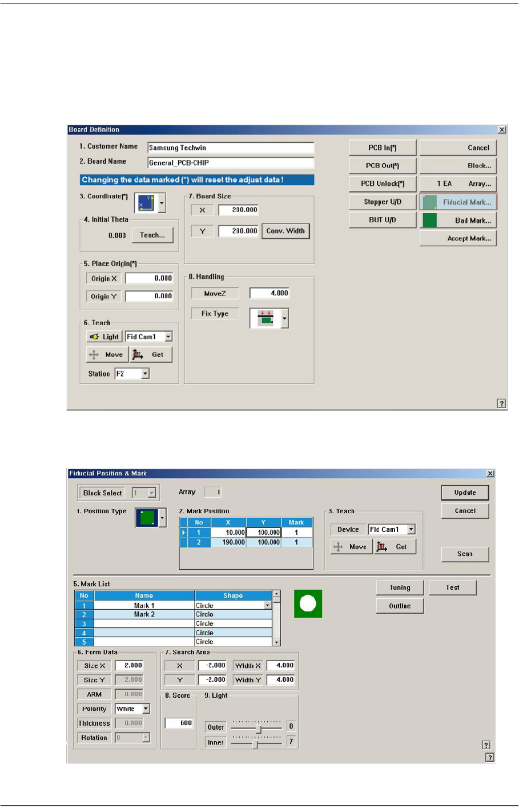
Task: Click the green circle mark preview
Action: (x=308, y=603)
